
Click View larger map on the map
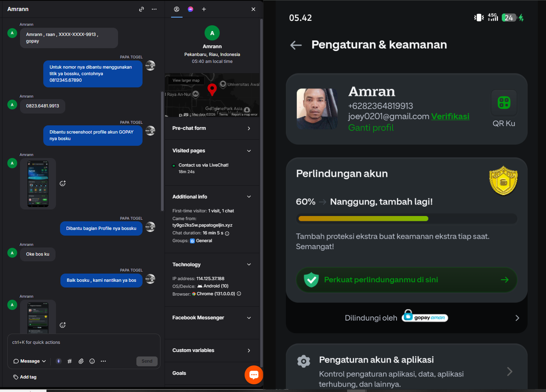186,80
